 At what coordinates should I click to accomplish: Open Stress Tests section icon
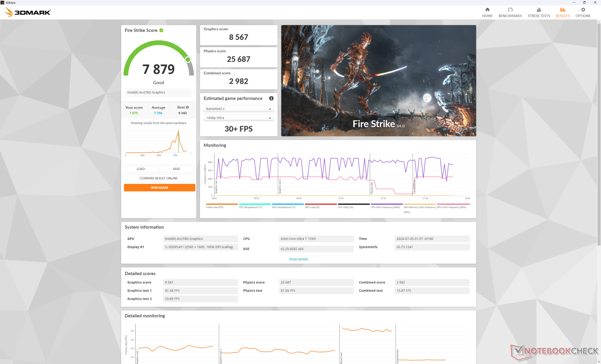point(538,10)
